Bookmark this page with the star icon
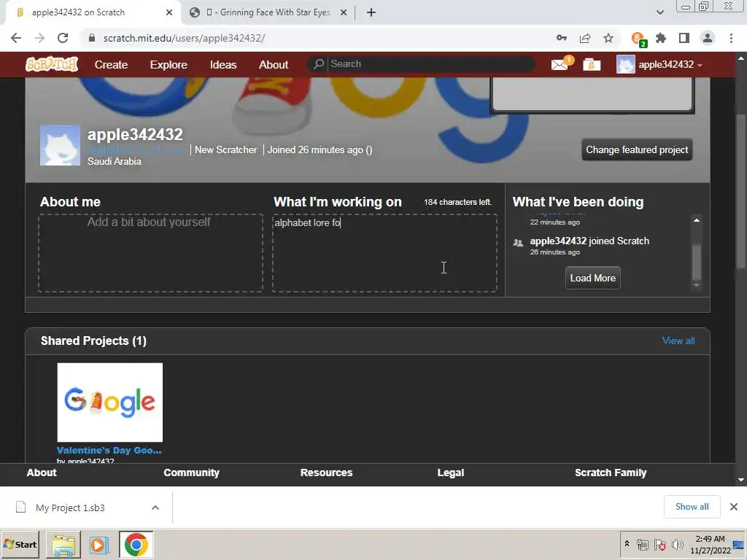The image size is (747, 560). 608,38
